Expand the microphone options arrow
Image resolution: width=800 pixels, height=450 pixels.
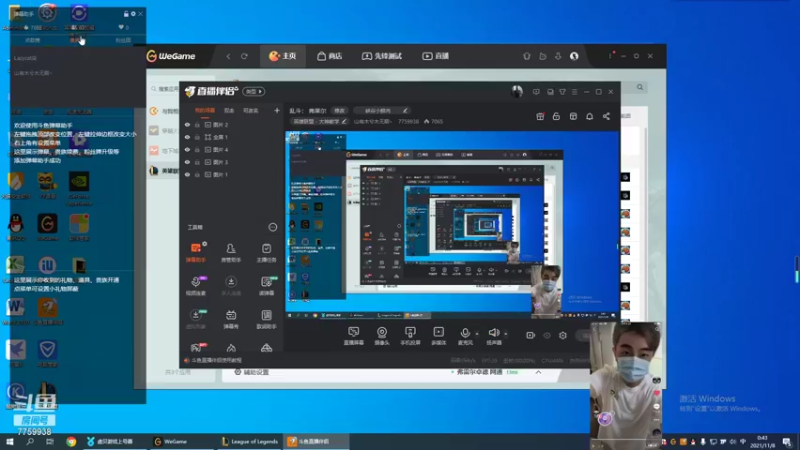477,334
